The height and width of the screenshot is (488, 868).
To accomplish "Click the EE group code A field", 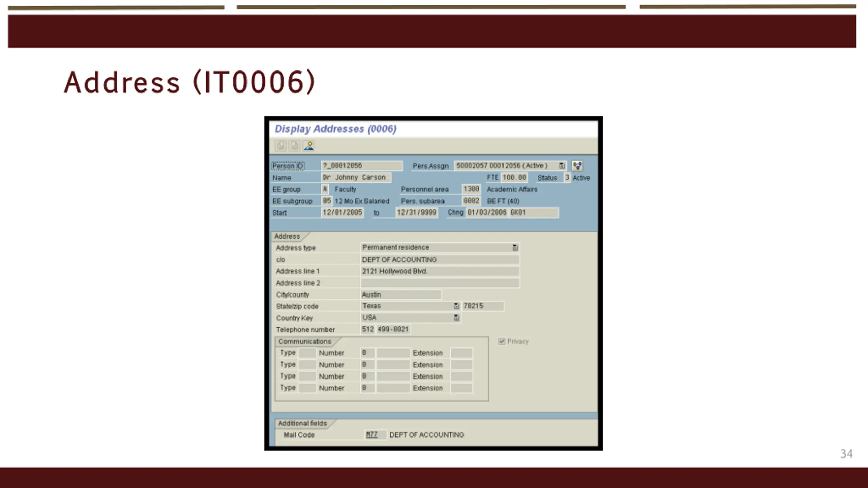I will [325, 189].
